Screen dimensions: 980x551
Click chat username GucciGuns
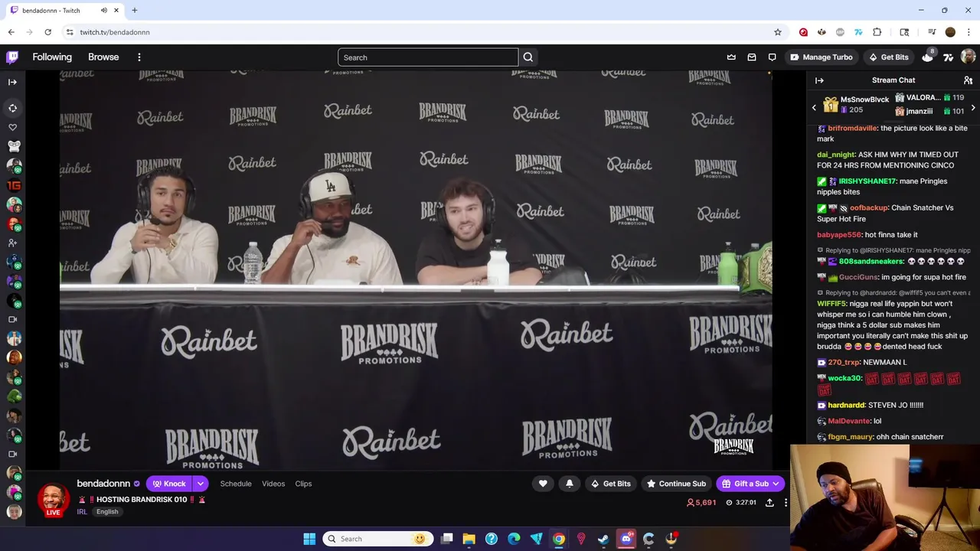(x=858, y=277)
